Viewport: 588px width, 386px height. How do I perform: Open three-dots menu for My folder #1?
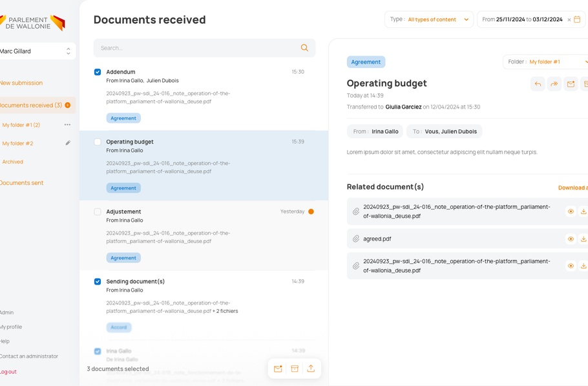[67, 125]
